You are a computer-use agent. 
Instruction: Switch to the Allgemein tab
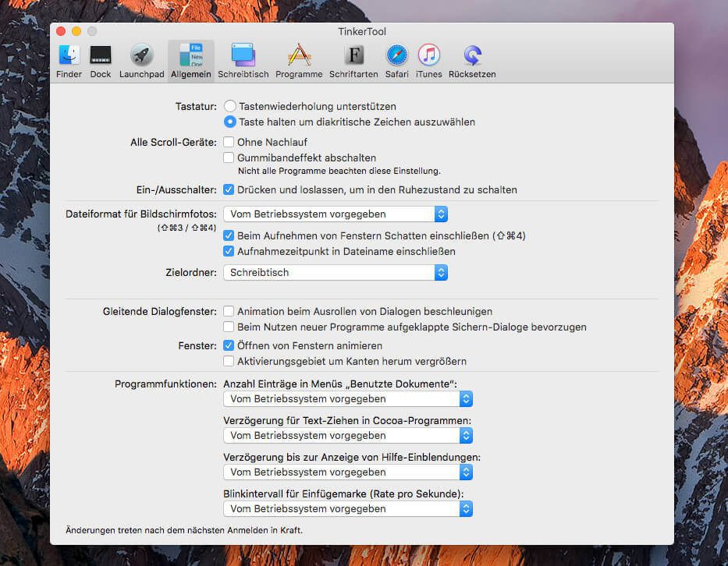pyautogui.click(x=190, y=61)
